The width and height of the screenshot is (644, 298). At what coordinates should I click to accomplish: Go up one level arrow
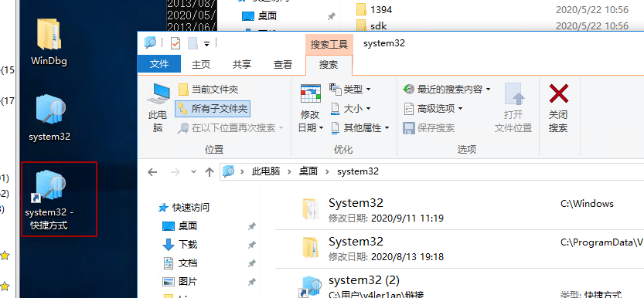coord(210,172)
